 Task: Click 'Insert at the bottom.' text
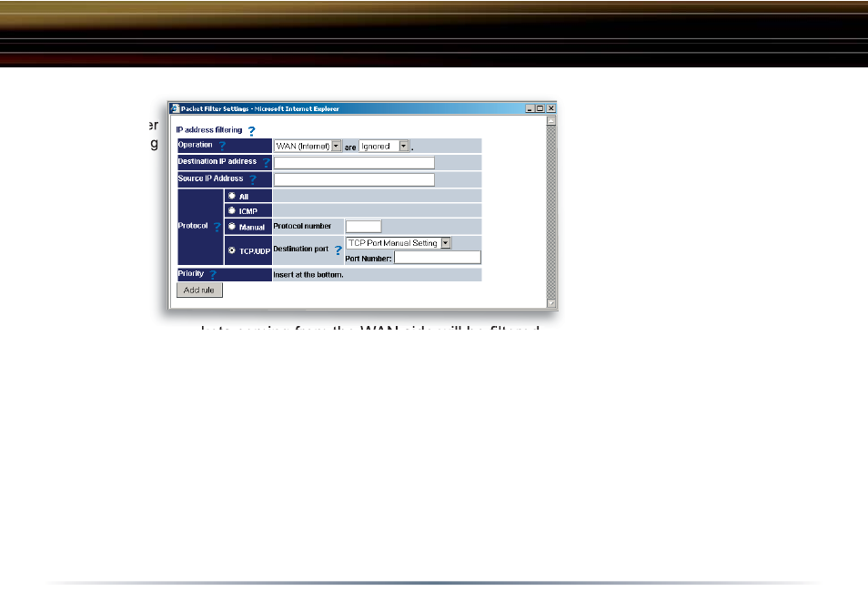coord(308,275)
